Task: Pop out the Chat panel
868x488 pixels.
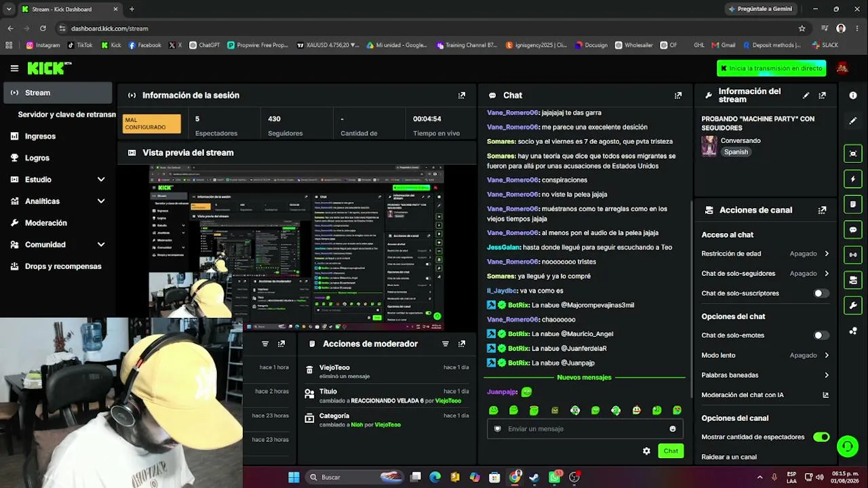Action: [678, 96]
